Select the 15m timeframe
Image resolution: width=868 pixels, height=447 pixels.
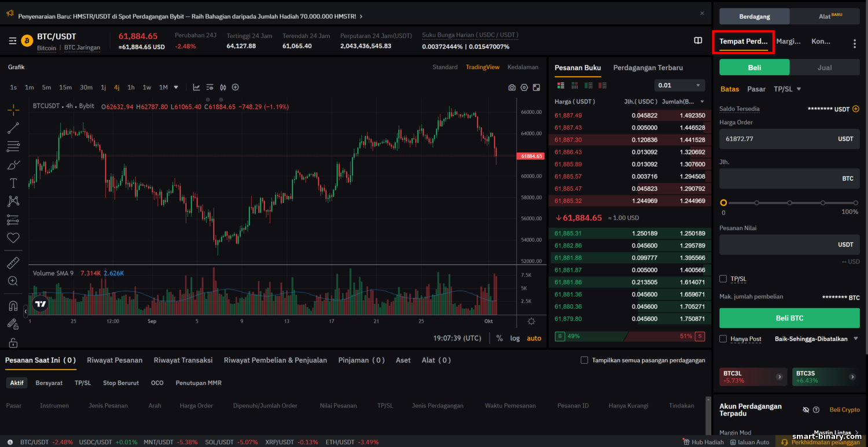tap(65, 87)
